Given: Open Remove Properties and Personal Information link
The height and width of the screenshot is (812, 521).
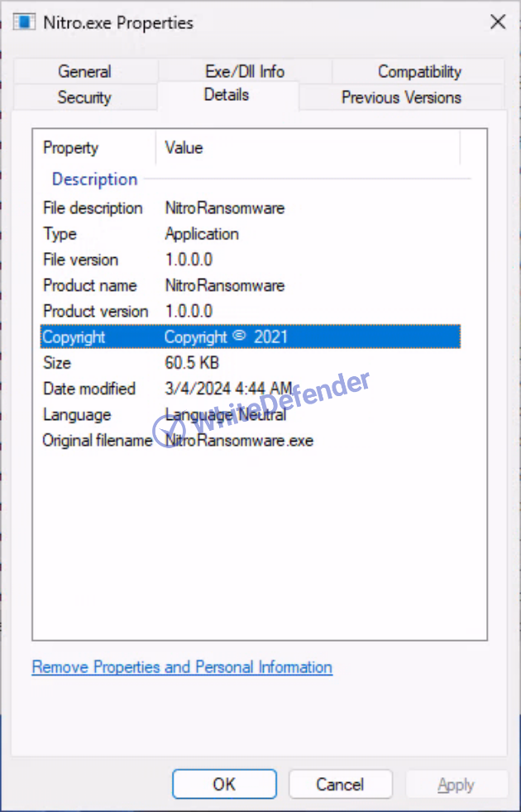Looking at the screenshot, I should point(182,667).
